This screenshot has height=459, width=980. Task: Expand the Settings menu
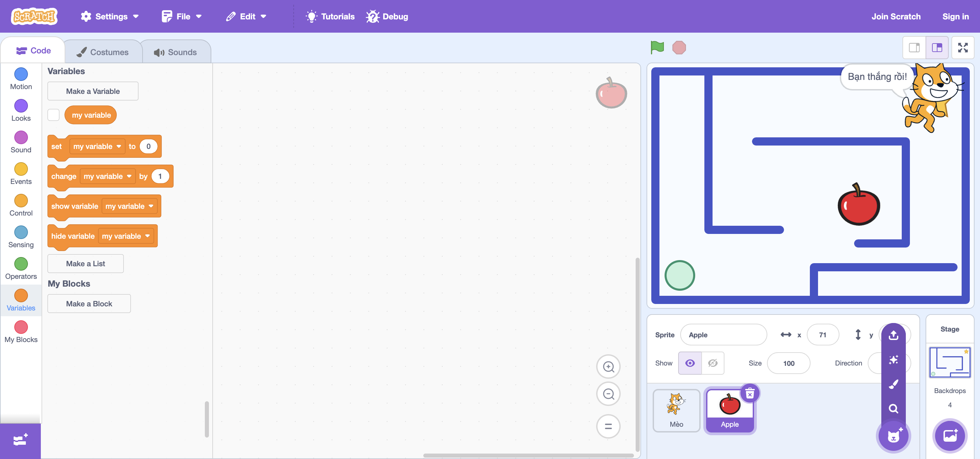(x=110, y=16)
